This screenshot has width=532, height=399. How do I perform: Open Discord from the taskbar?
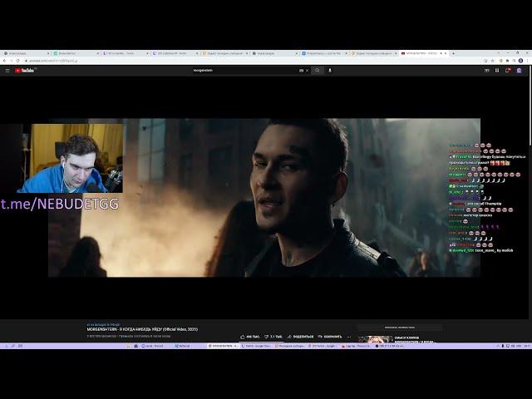point(153,346)
